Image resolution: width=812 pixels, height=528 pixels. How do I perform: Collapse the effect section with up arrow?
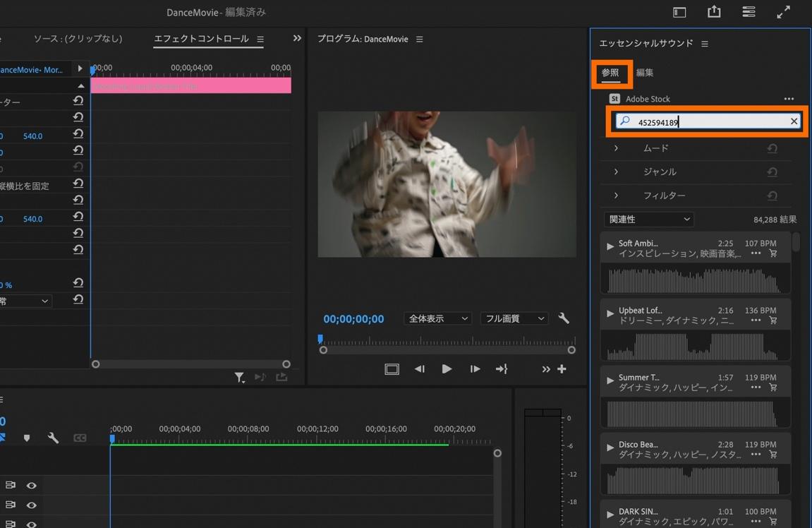pos(81,85)
